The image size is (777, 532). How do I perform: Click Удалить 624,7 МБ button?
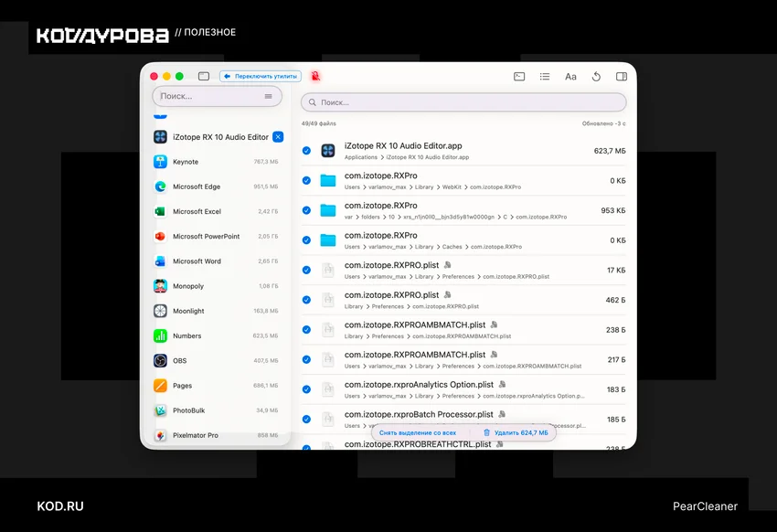[x=516, y=432]
